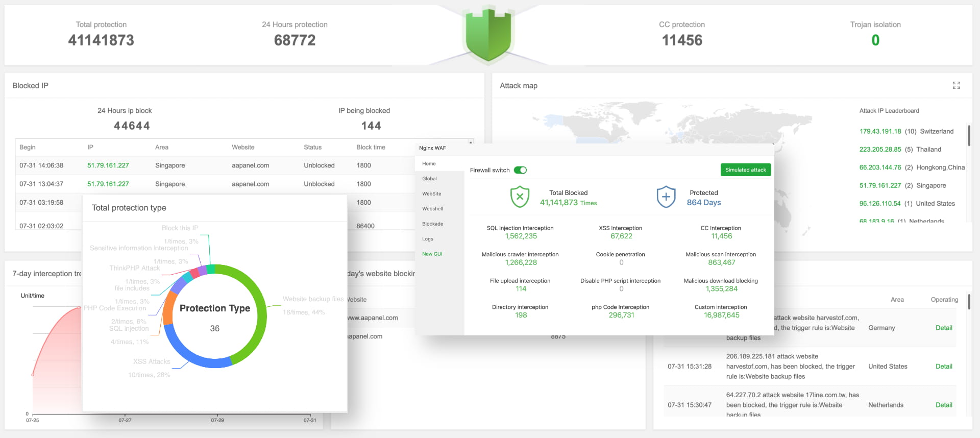
Task: Open Detail for the Germany attack
Action: 943,328
